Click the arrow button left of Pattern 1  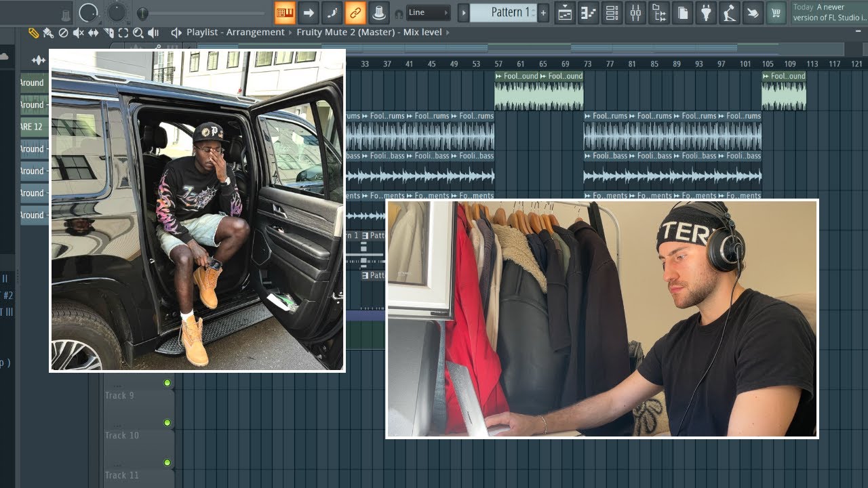click(464, 12)
